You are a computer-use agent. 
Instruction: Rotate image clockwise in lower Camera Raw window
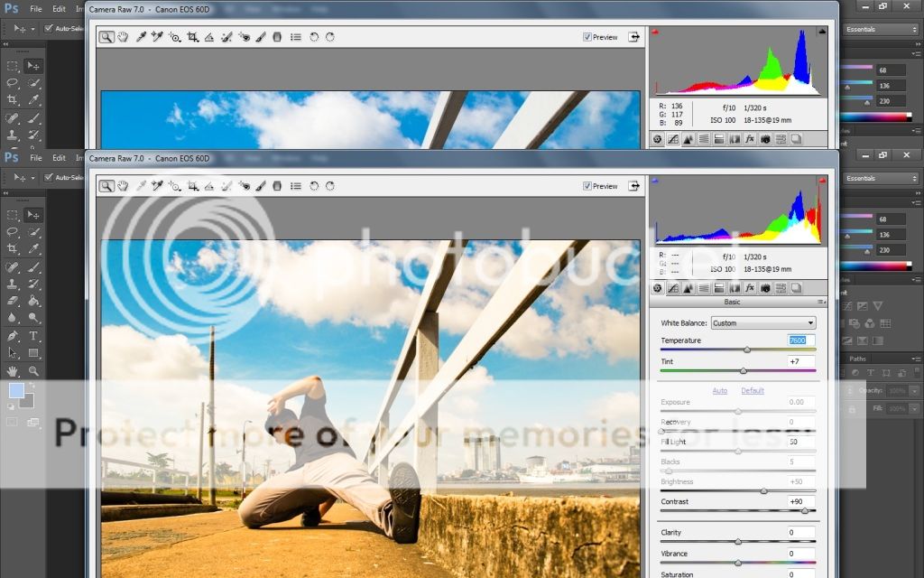pos(330,186)
